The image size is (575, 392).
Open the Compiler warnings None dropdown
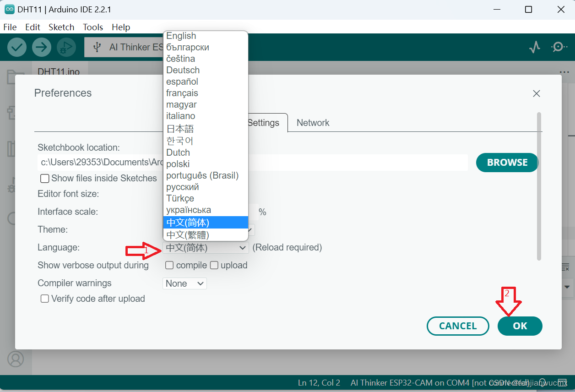[x=184, y=283]
